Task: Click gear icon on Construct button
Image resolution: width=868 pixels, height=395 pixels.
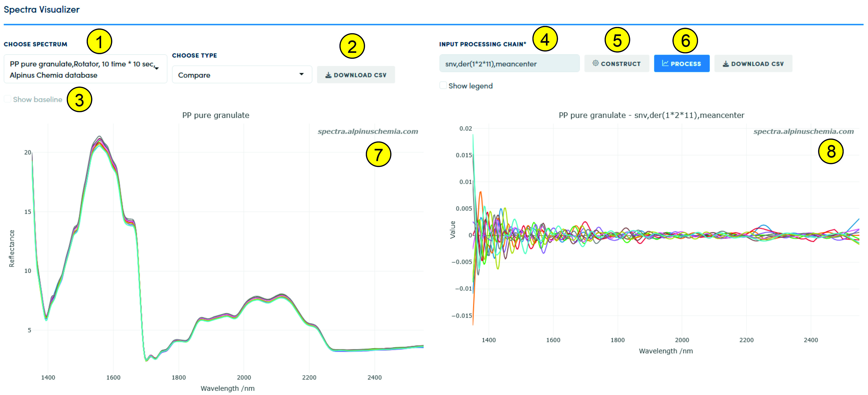Action: pos(595,63)
